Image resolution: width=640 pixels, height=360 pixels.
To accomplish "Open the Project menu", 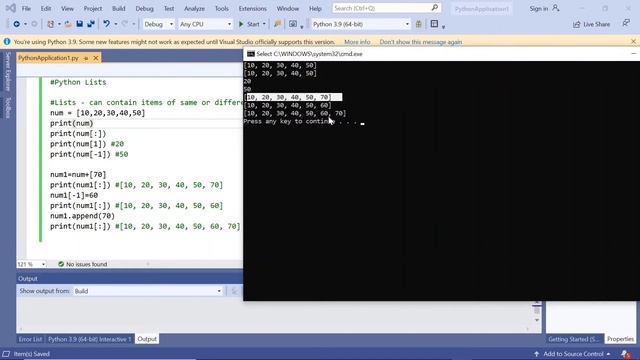I will (x=93, y=8).
